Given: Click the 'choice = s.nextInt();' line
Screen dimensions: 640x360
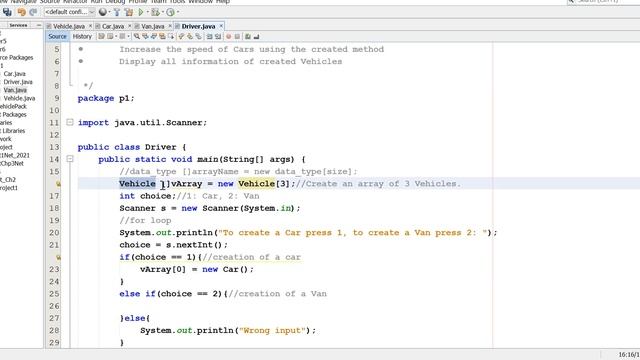Looking at the screenshot, I should 173,245.
